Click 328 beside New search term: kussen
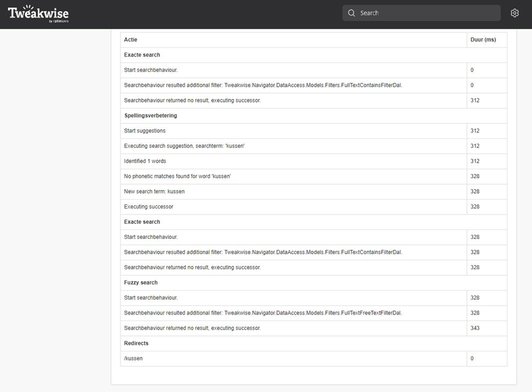Screen dimensions: 532x392 475,191
